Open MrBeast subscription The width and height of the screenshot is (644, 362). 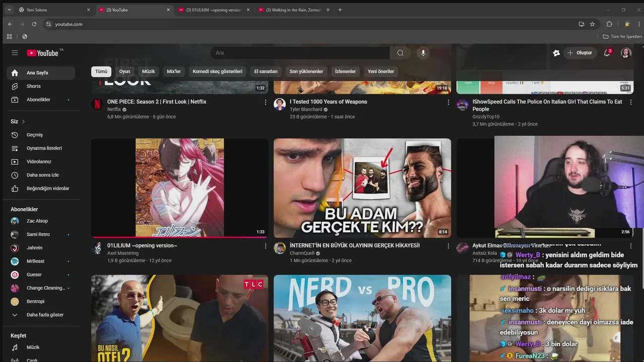pos(41,261)
